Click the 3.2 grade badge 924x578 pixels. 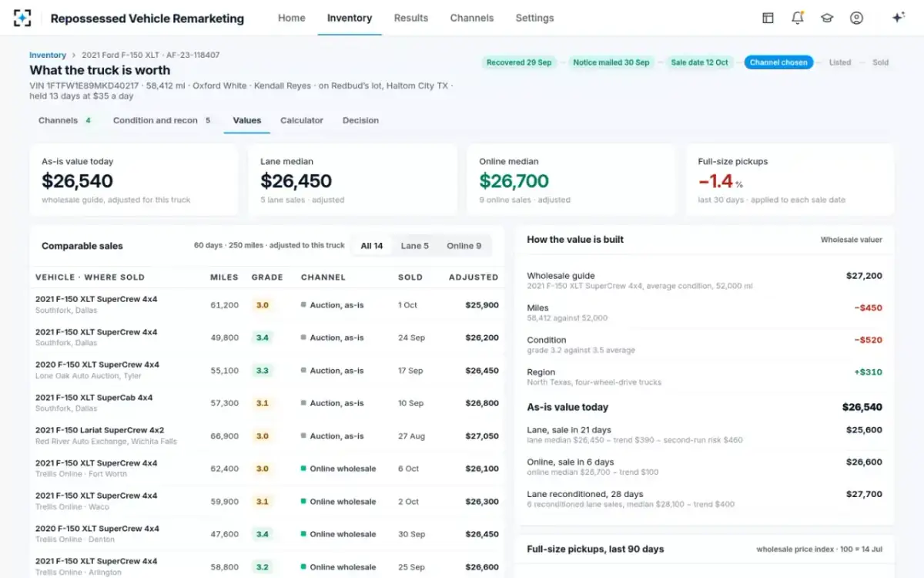[263, 567]
